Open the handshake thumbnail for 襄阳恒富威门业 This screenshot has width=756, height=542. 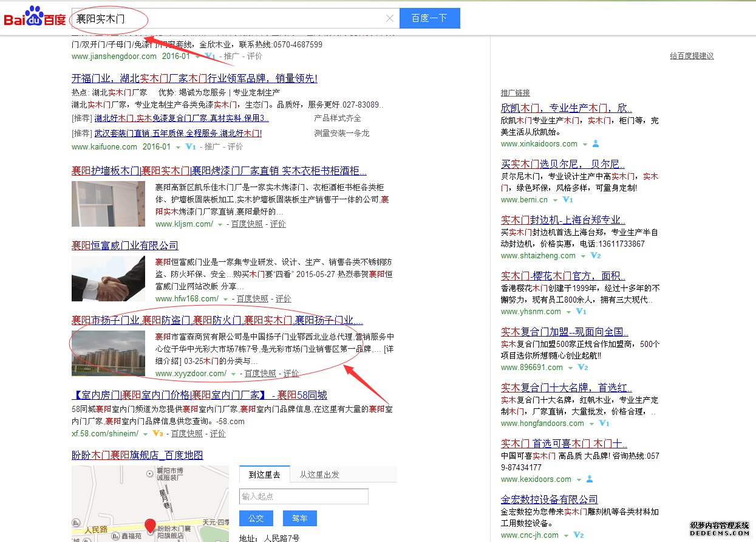[x=108, y=278]
